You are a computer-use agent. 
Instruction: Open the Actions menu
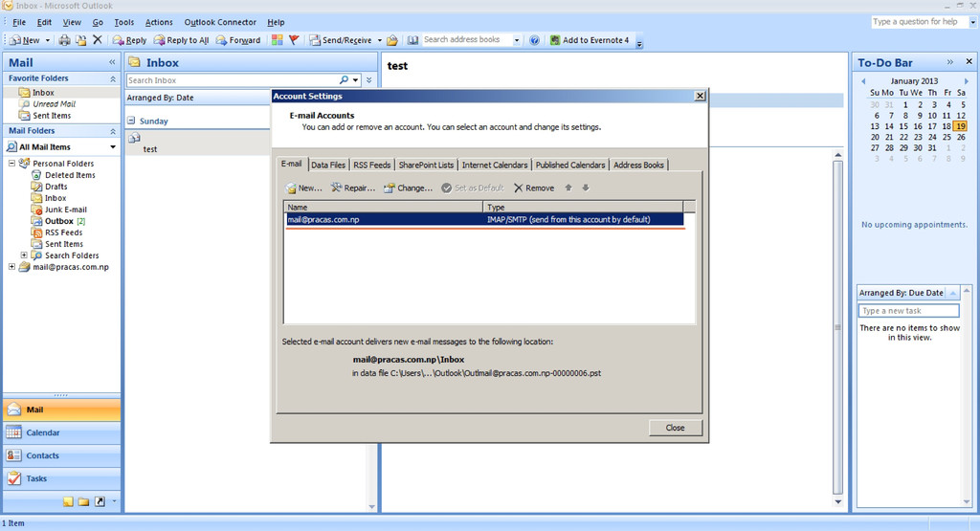[159, 22]
